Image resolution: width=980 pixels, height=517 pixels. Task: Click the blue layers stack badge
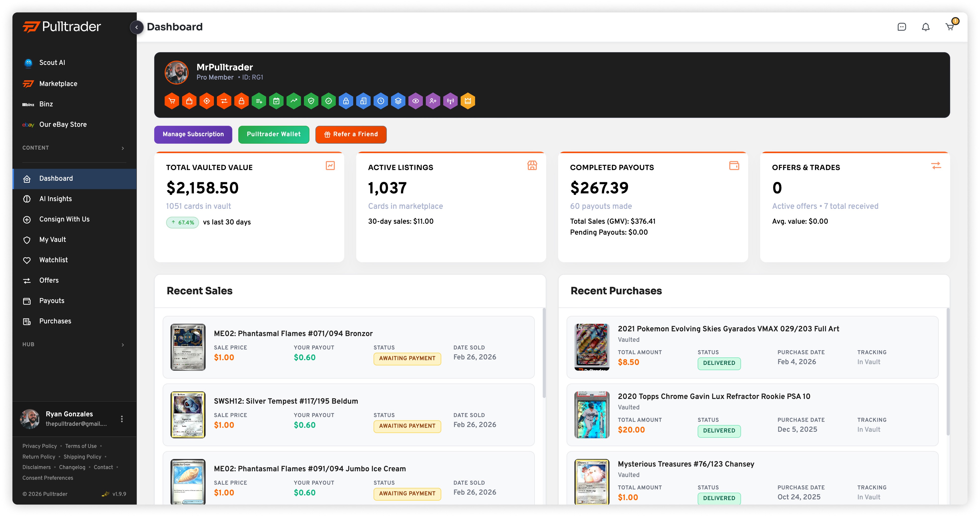[x=398, y=101]
